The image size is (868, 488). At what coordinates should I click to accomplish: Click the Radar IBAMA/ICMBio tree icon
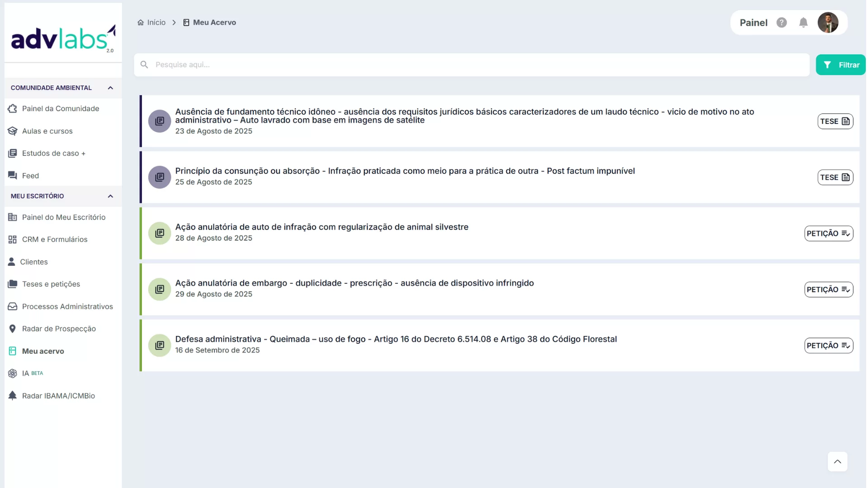[x=13, y=396]
